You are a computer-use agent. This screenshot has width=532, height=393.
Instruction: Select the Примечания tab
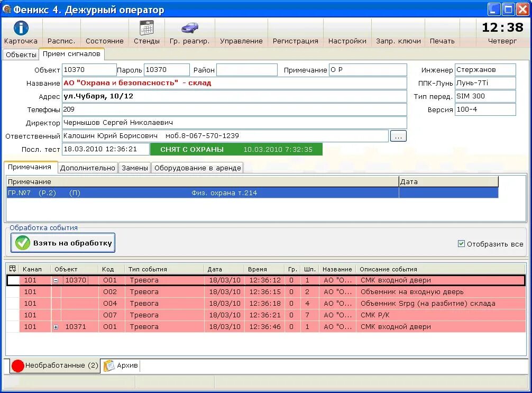[30, 167]
